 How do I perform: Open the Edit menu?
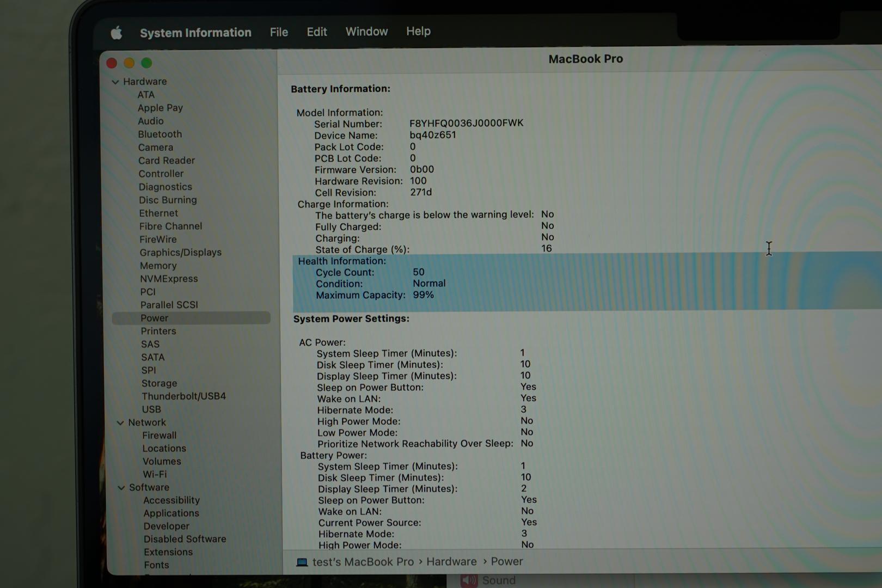[x=316, y=32]
